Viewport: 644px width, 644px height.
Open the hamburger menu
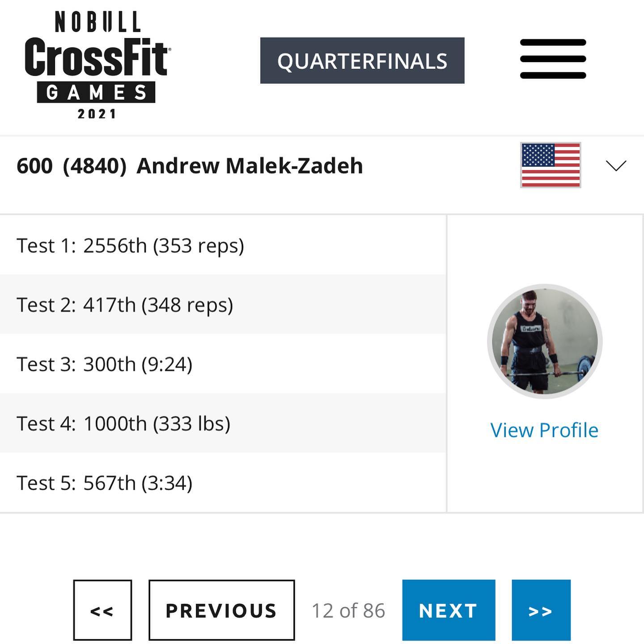(x=553, y=59)
